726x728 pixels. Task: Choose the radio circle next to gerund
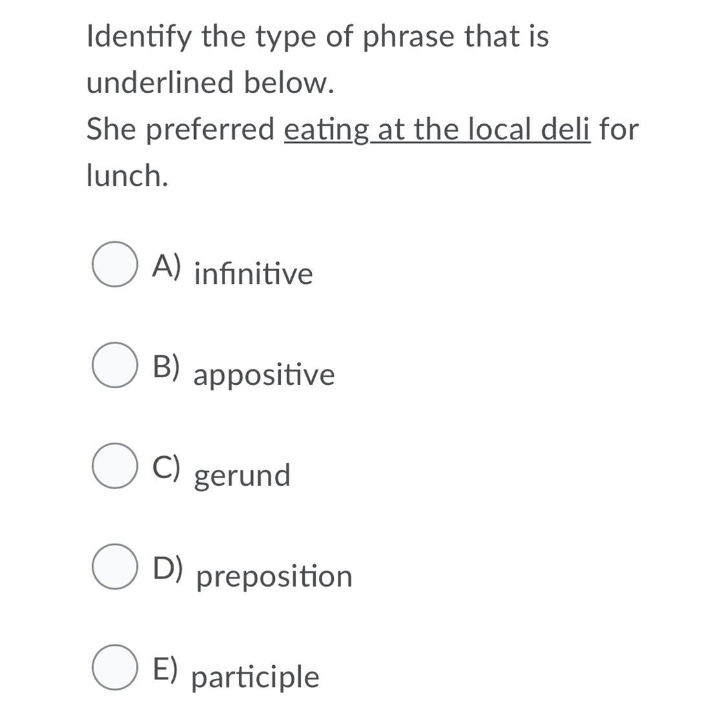(x=115, y=466)
